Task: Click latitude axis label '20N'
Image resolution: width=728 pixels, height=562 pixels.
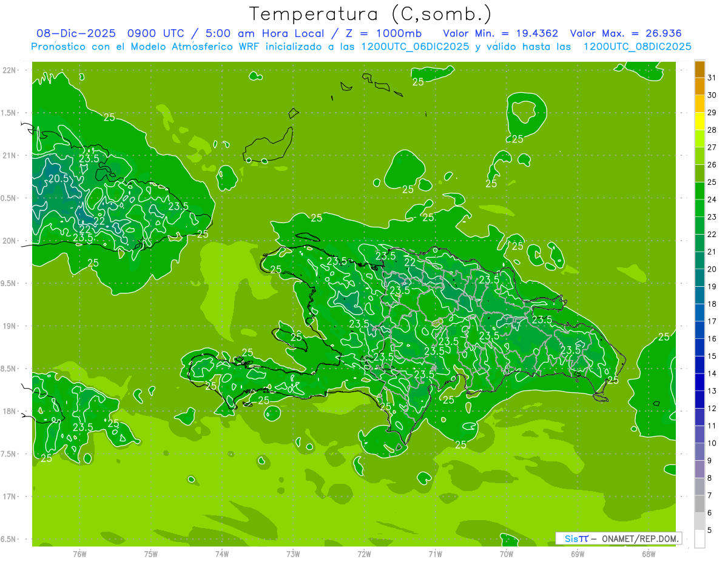Action: point(9,241)
